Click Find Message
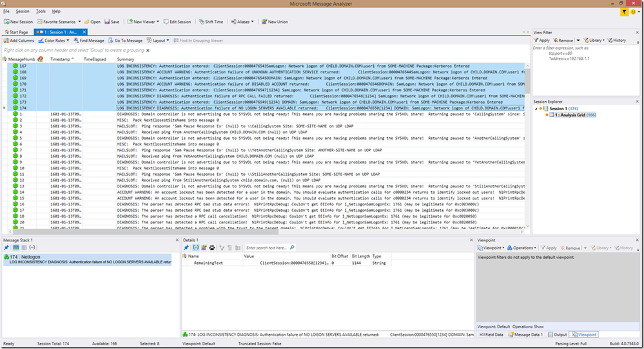Image resolution: width=644 pixels, height=349 pixels. (x=89, y=41)
